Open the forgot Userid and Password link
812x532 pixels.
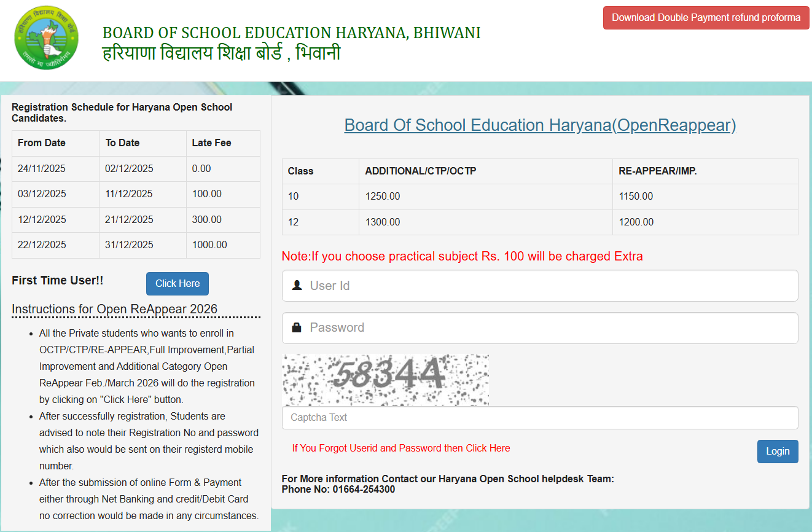[x=400, y=448]
